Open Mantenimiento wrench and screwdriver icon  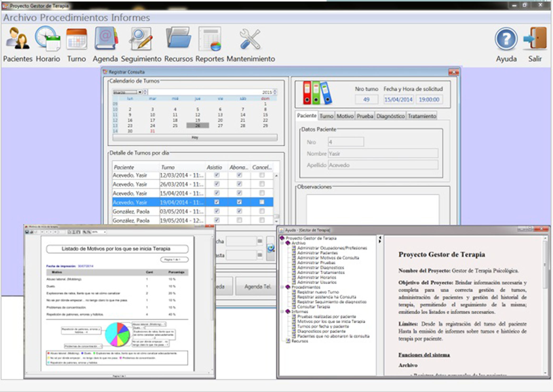[x=250, y=39]
